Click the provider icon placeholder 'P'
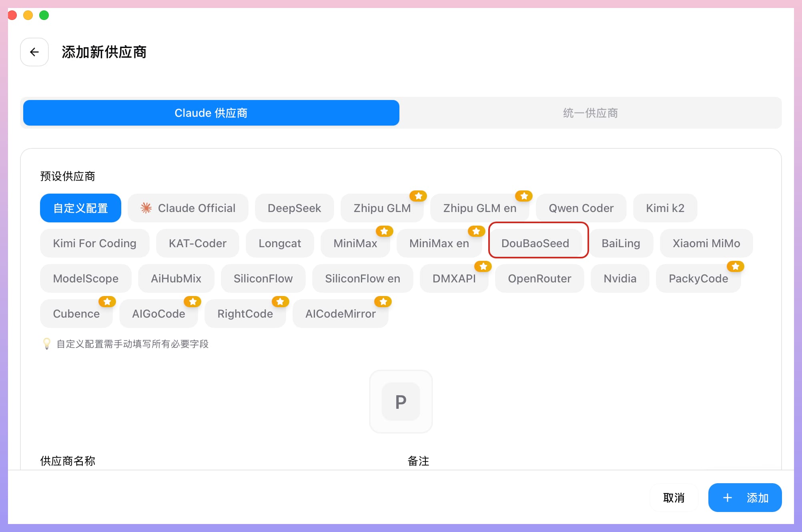 tap(401, 402)
